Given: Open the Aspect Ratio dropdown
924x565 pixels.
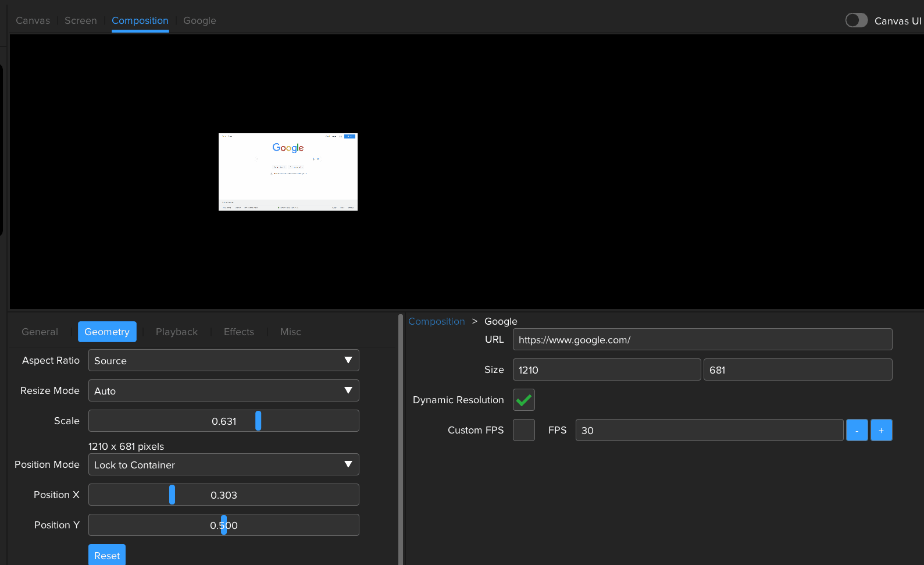Looking at the screenshot, I should (x=223, y=360).
